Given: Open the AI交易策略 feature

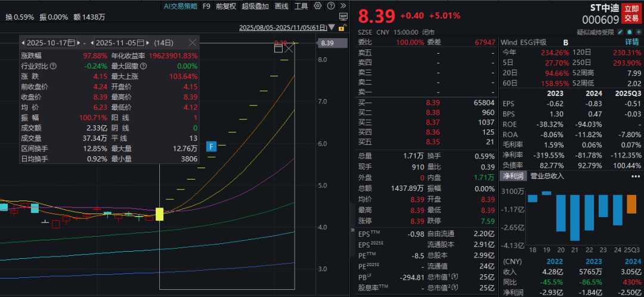Looking at the screenshot, I should click(x=181, y=7).
